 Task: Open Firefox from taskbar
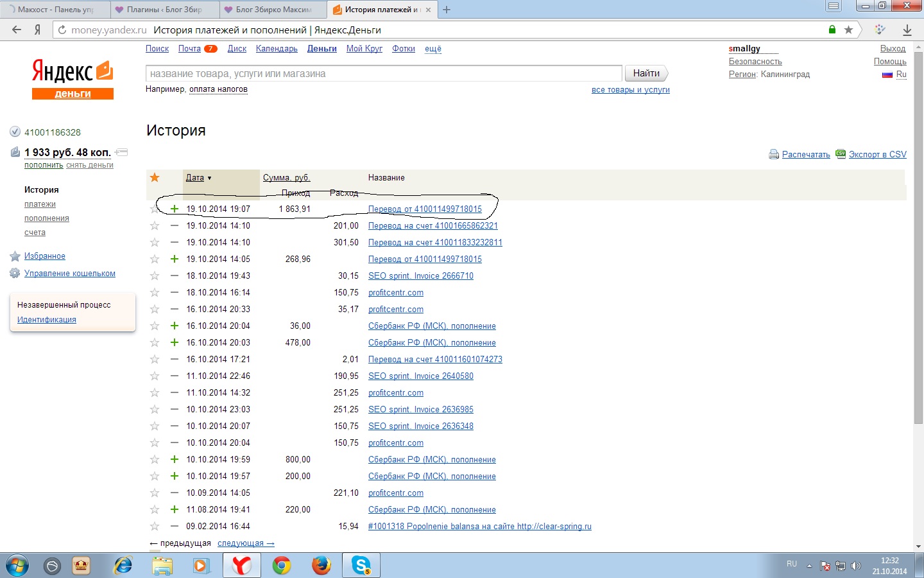[x=321, y=566]
